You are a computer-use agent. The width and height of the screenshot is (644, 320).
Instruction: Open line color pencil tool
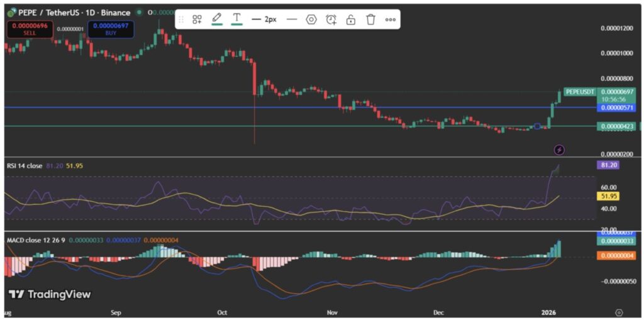(x=217, y=19)
